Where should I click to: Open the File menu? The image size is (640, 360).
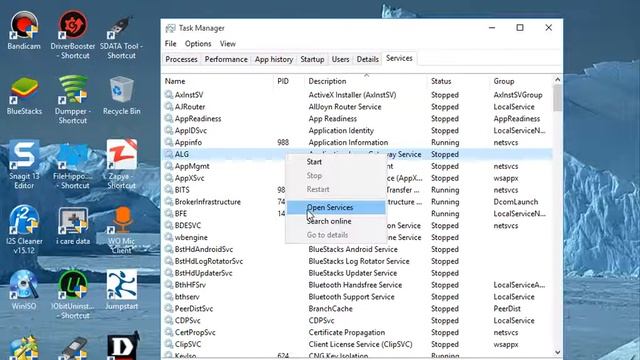click(171, 44)
